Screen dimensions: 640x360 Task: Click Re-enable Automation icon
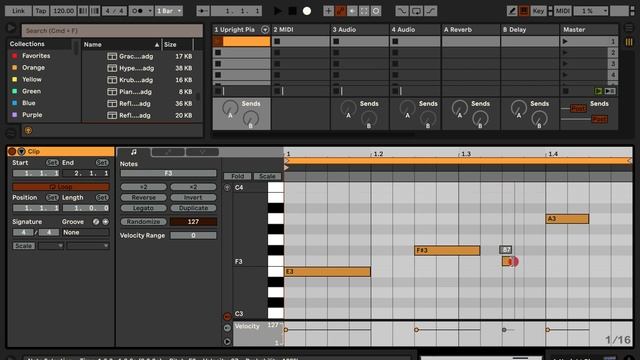pos(352,11)
